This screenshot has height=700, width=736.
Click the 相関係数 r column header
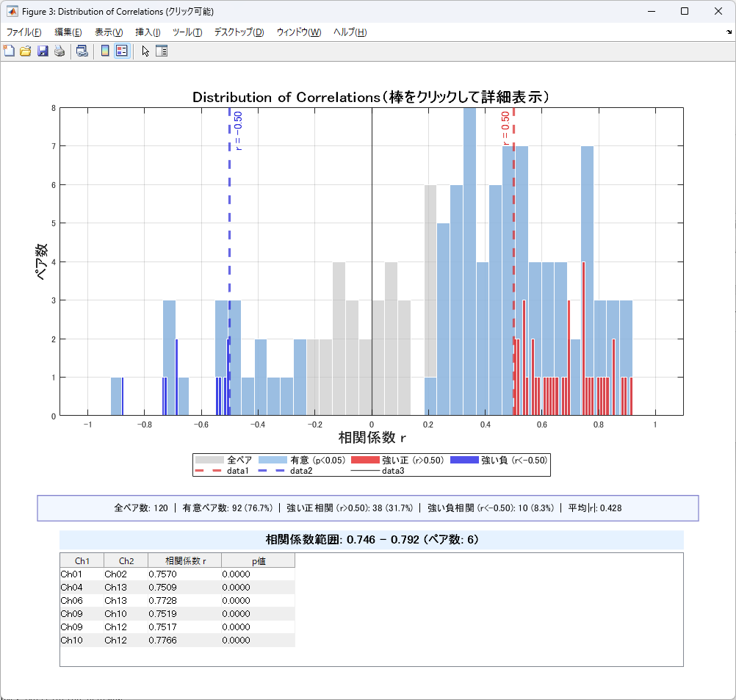184,560
